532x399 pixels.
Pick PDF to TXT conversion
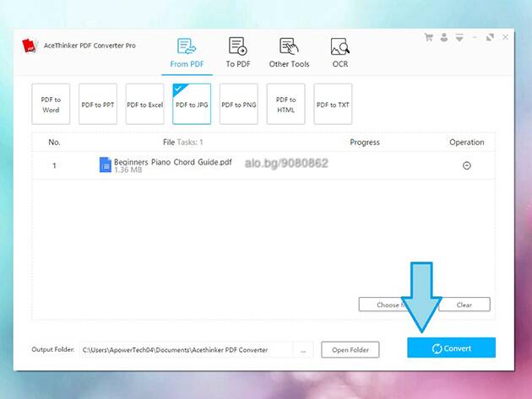pyautogui.click(x=333, y=104)
